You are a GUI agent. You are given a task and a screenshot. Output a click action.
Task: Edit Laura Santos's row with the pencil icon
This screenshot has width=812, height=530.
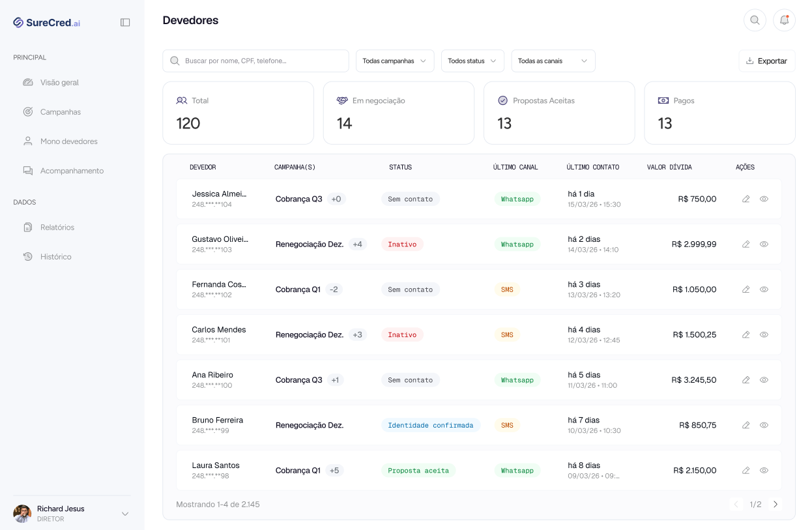(x=746, y=470)
